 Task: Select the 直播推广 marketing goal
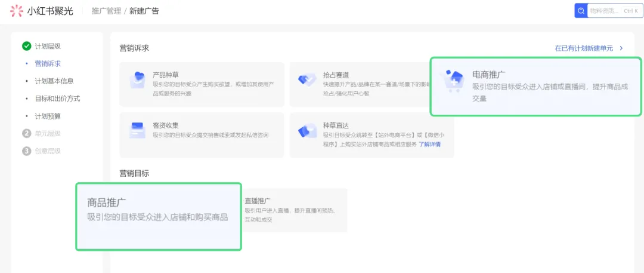[x=294, y=210]
